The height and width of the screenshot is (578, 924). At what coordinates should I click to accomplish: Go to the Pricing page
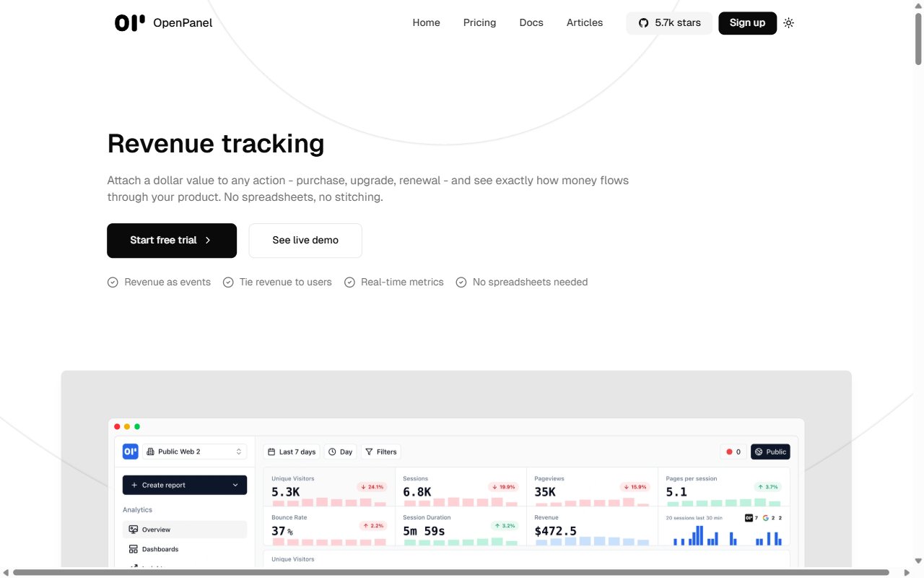tap(479, 22)
